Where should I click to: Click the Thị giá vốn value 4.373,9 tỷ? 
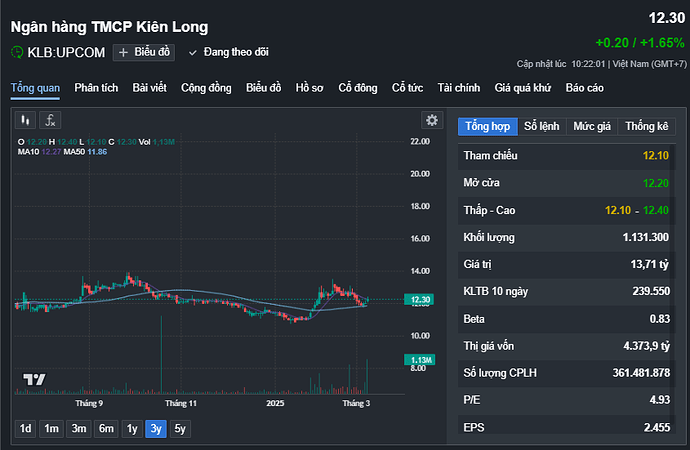tap(646, 346)
